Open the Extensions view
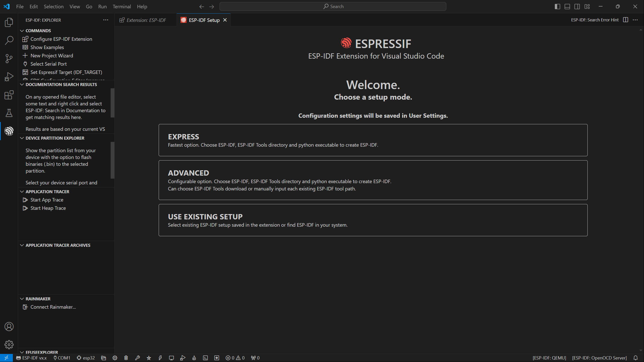The width and height of the screenshot is (644, 362). click(9, 95)
